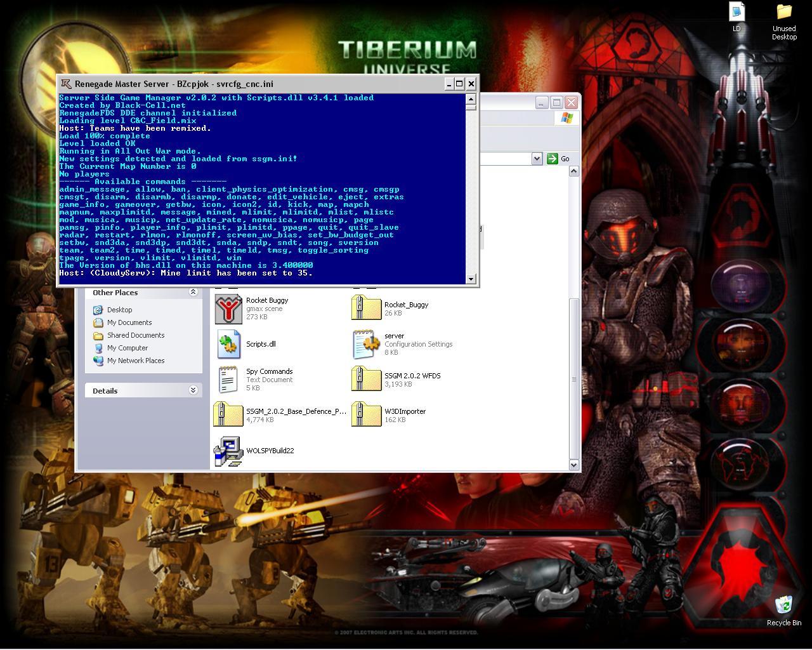Open the Spy Commands text document

pos(228,380)
